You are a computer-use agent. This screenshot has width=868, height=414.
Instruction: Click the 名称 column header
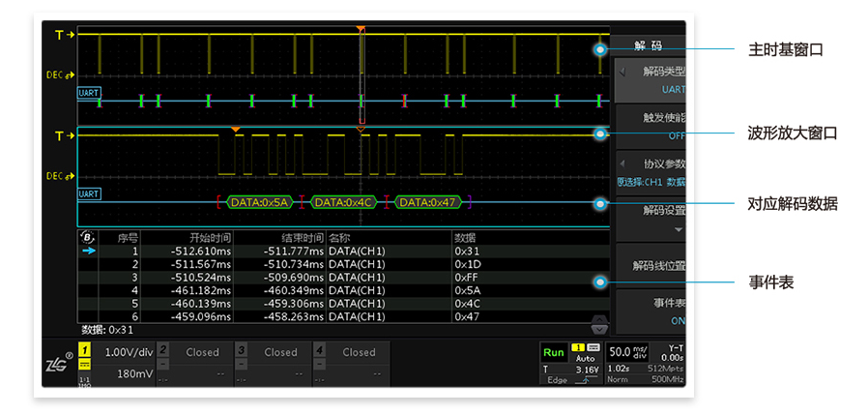tap(338, 238)
